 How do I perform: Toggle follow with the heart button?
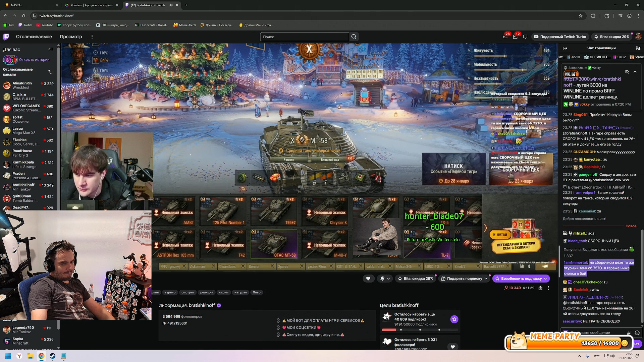click(x=368, y=279)
